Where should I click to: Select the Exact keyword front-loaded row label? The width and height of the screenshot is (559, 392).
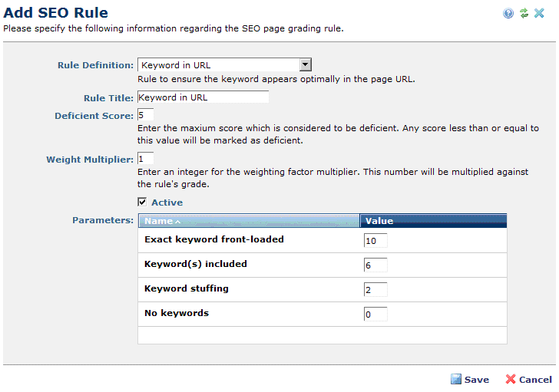[x=214, y=239]
